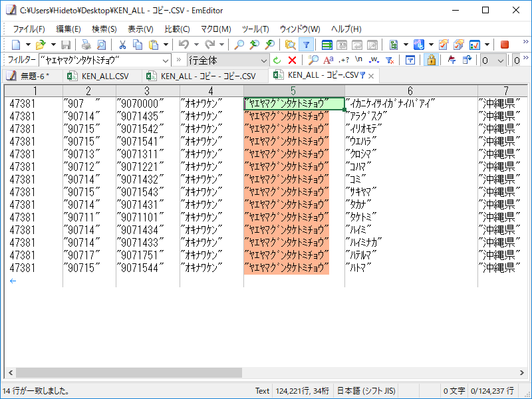Open Find in Files icon
The width and height of the screenshot is (532, 399).
pos(290,45)
